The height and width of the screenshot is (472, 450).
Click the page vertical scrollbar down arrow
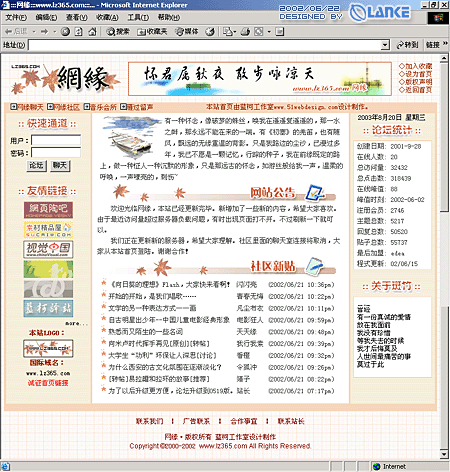[444, 454]
